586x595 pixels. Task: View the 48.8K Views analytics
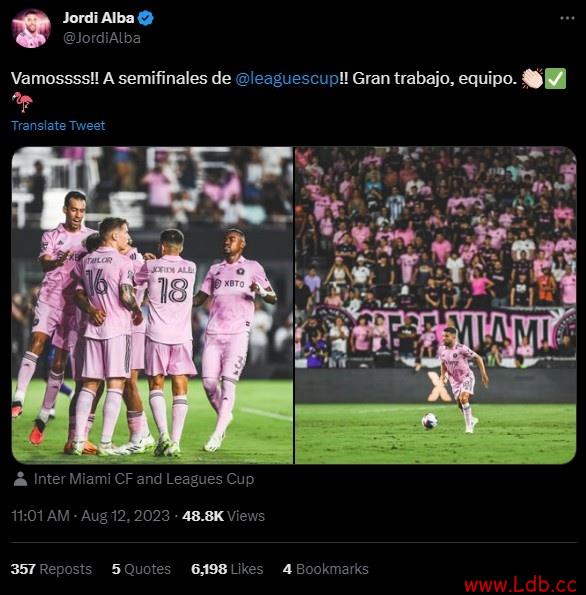coord(223,516)
